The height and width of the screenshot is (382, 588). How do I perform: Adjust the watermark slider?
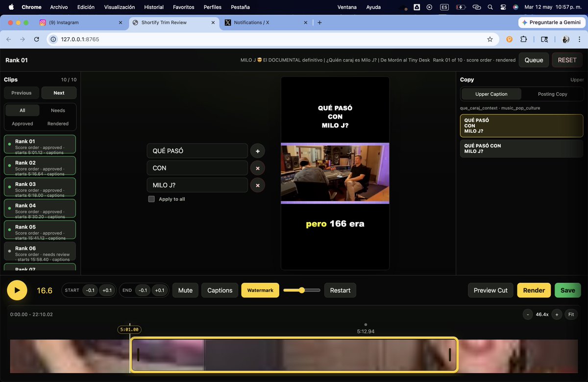301,290
